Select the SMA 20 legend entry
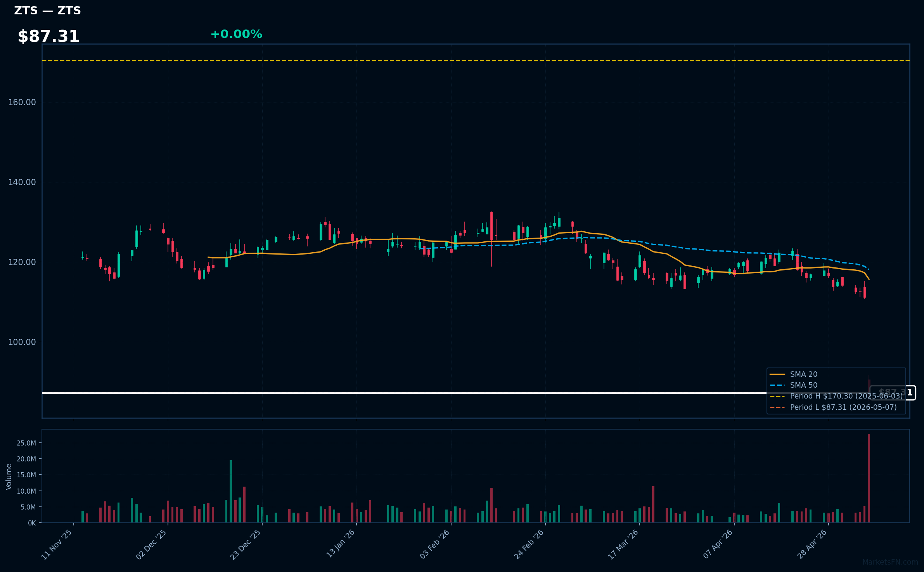 coord(794,374)
